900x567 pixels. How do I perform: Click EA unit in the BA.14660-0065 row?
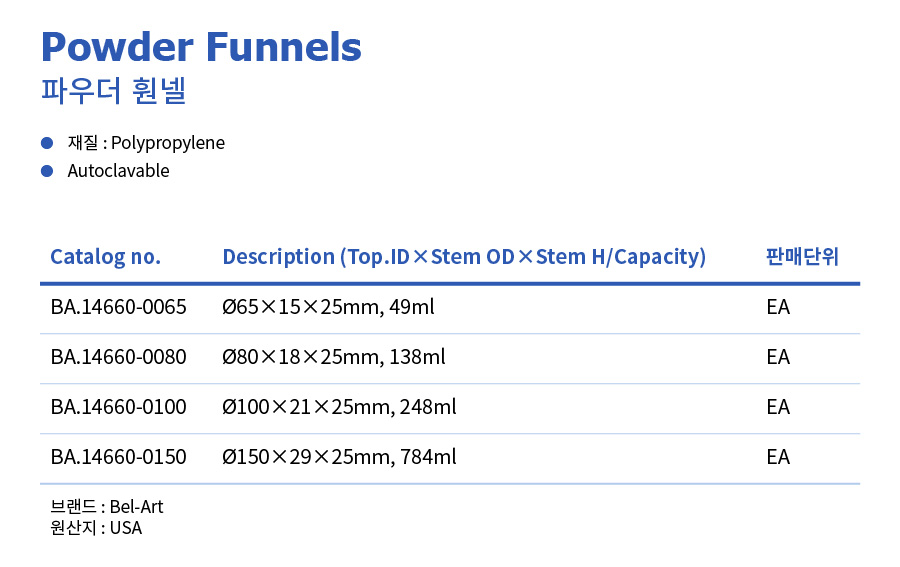(x=778, y=307)
